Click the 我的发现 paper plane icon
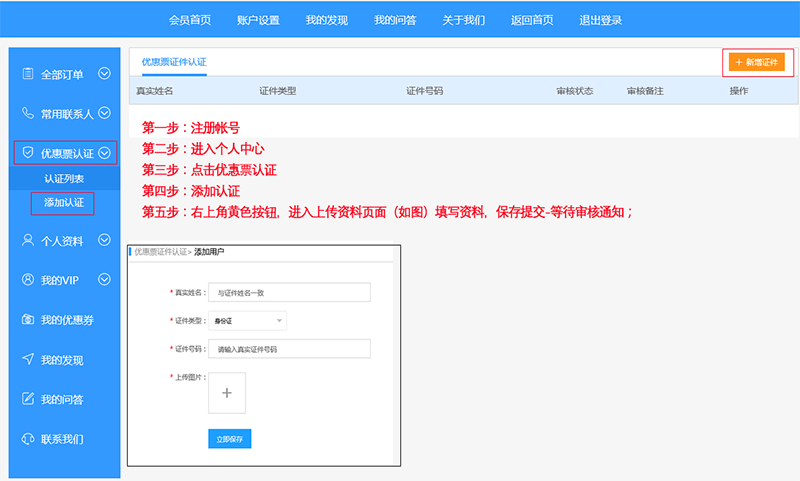 (28, 359)
